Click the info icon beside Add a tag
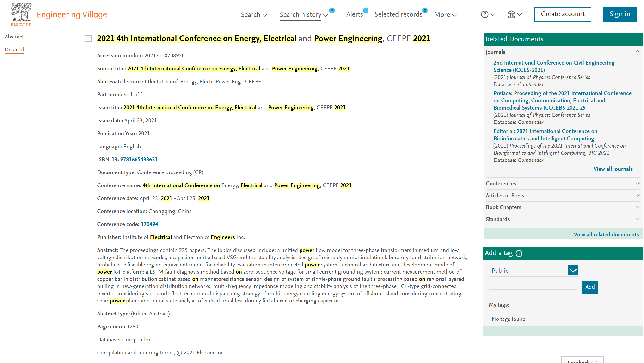Viewport: 644px width, 363px height. [x=519, y=253]
